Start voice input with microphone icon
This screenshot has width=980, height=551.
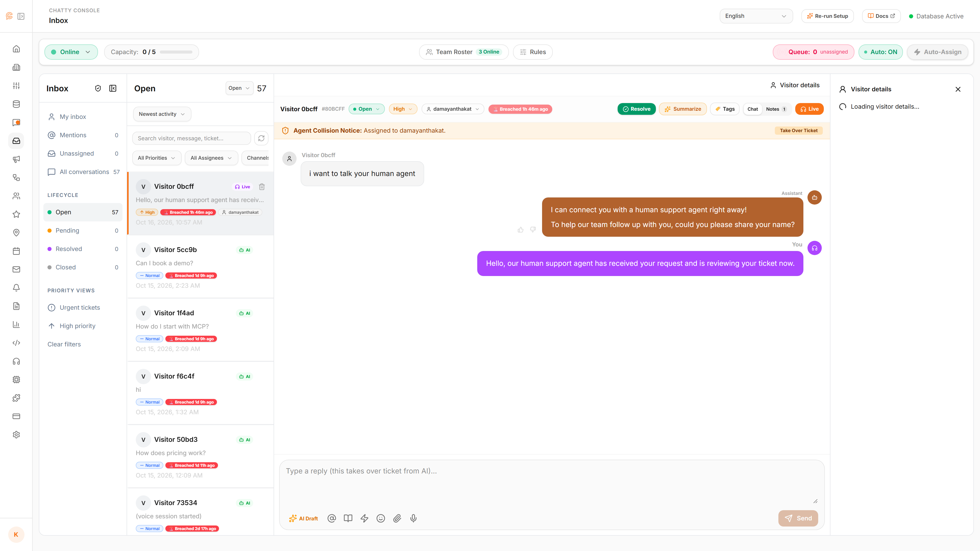pos(413,518)
